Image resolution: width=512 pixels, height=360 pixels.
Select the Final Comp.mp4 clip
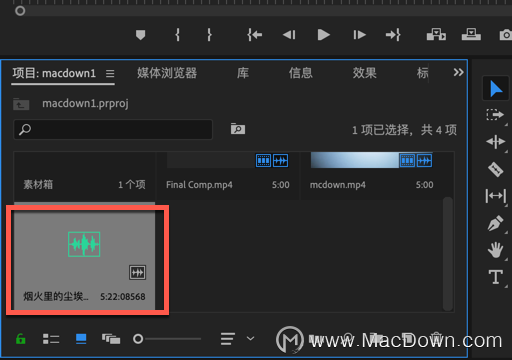click(x=228, y=177)
